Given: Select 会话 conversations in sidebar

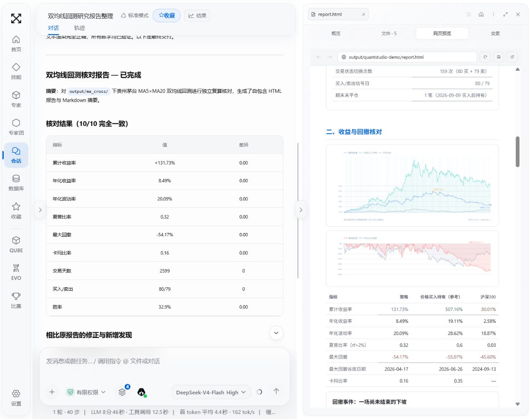Looking at the screenshot, I should pyautogui.click(x=16, y=155).
